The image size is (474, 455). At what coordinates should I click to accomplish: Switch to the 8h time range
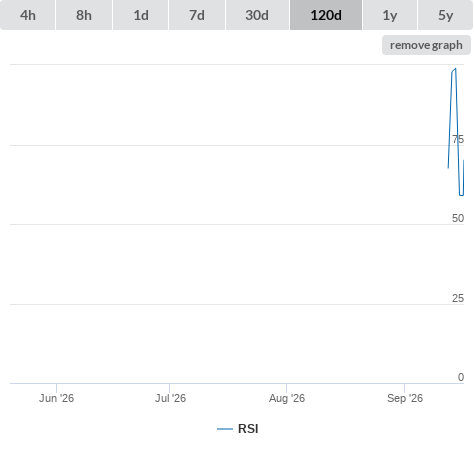coord(84,15)
